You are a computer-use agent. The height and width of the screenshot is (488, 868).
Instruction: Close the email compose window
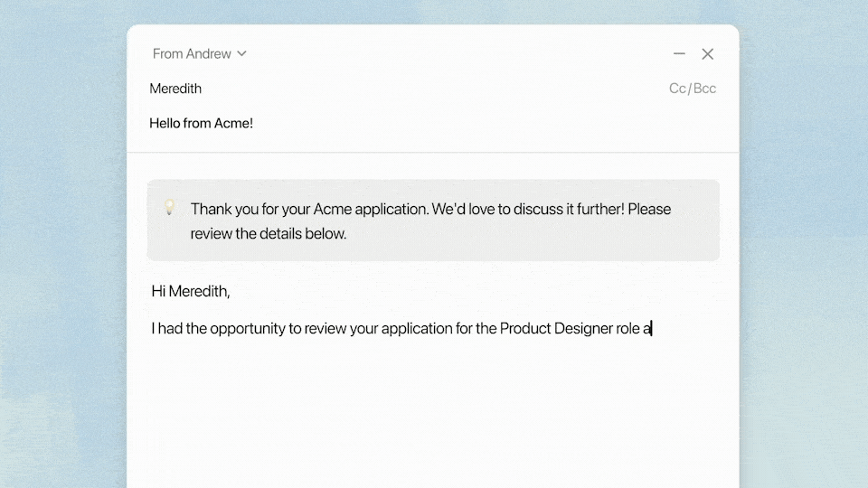click(708, 54)
